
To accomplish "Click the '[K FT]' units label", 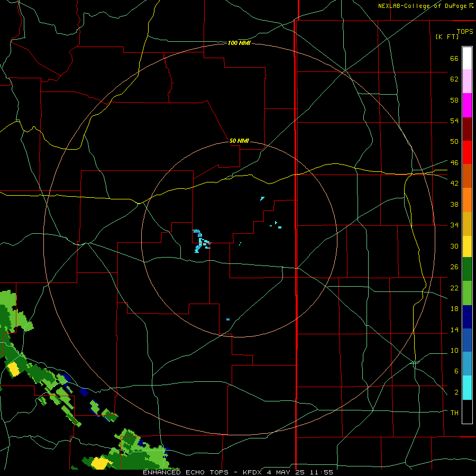I will click(447, 36).
